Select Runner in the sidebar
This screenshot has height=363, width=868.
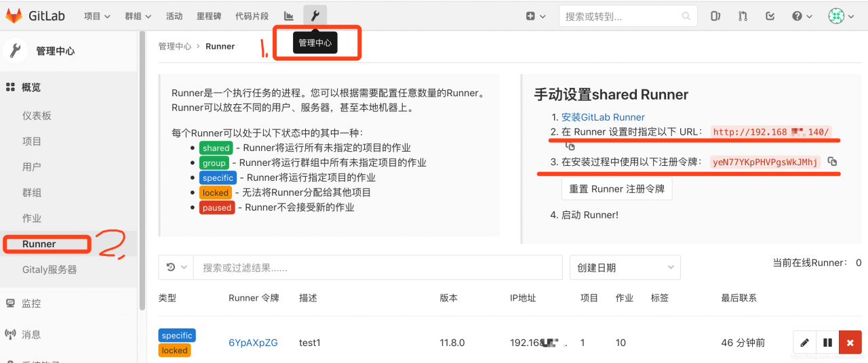coord(39,244)
